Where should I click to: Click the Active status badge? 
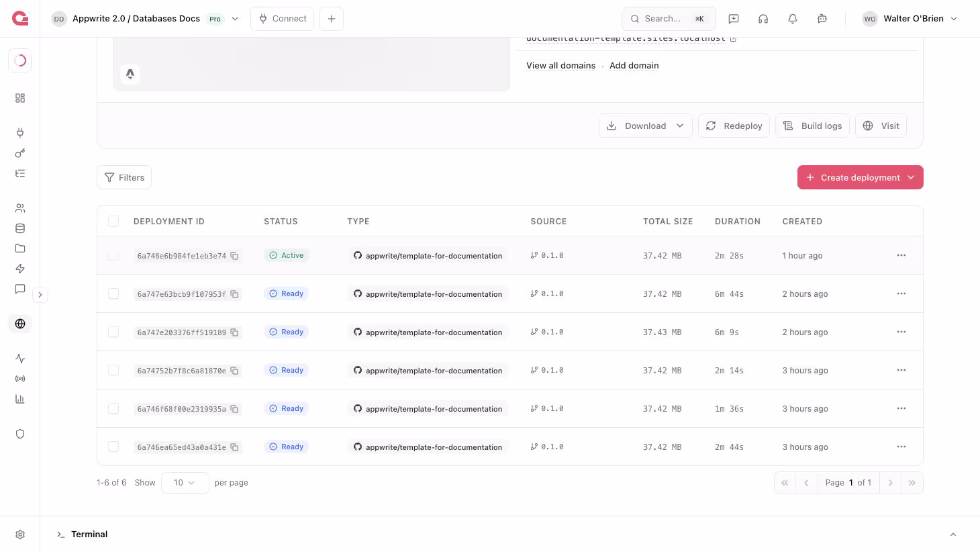[287, 255]
